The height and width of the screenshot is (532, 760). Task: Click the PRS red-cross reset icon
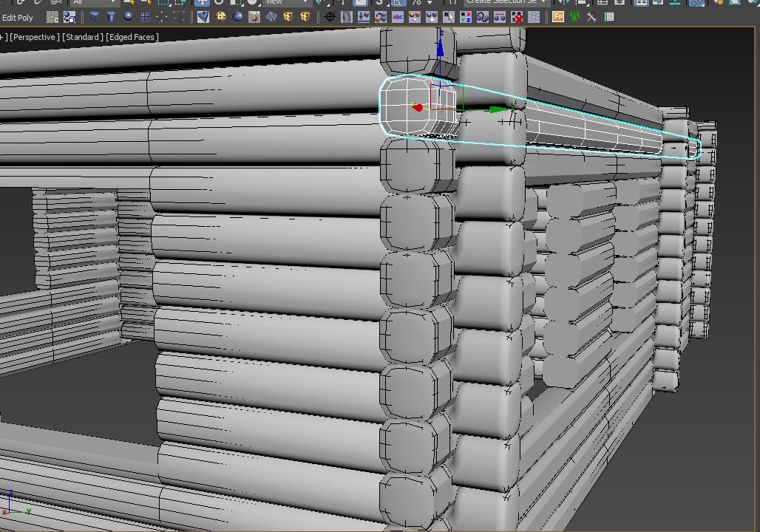[x=517, y=17]
